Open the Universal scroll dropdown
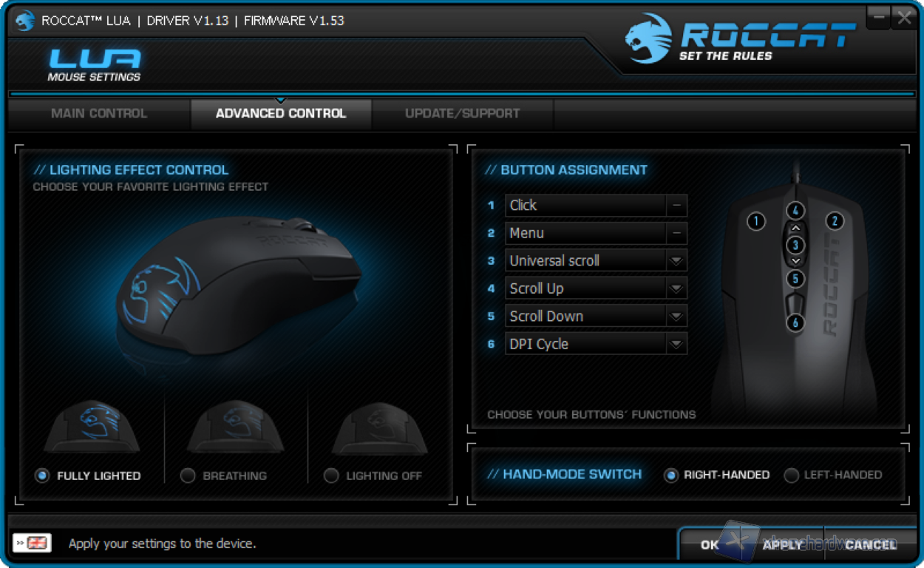 [x=675, y=261]
